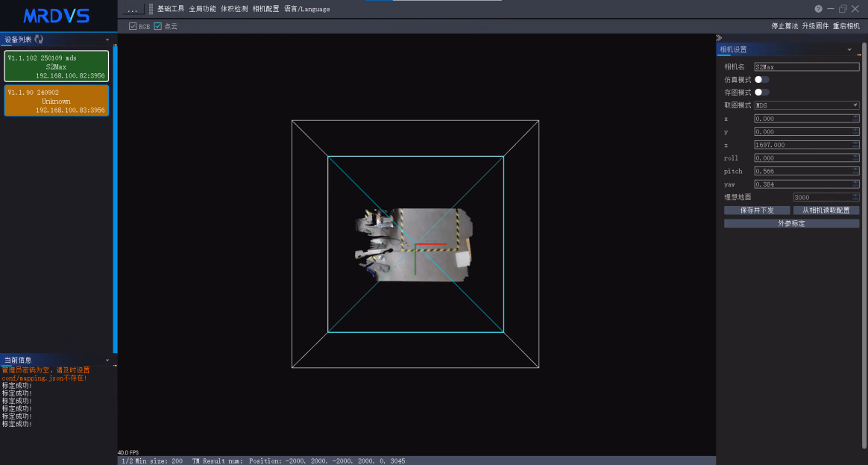Image resolution: width=868 pixels, height=465 pixels.
Task: Open the 语言/Language menu
Action: 306,9
